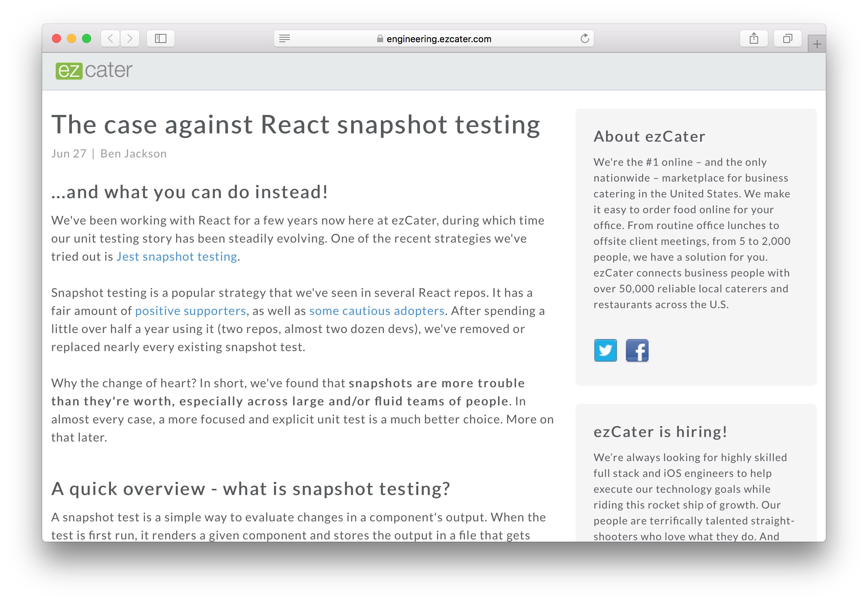
Task: Click the engineering.ezcater.com address field
Action: point(434,38)
